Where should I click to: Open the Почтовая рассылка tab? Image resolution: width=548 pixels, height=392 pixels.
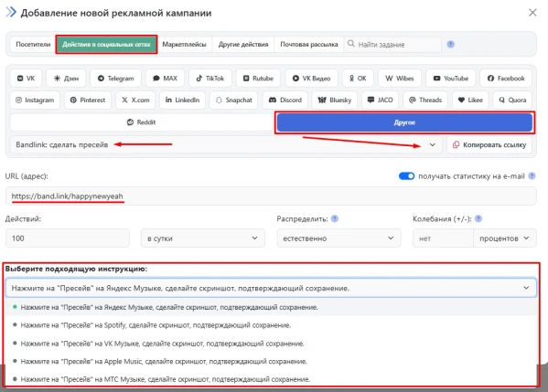pyautogui.click(x=309, y=45)
